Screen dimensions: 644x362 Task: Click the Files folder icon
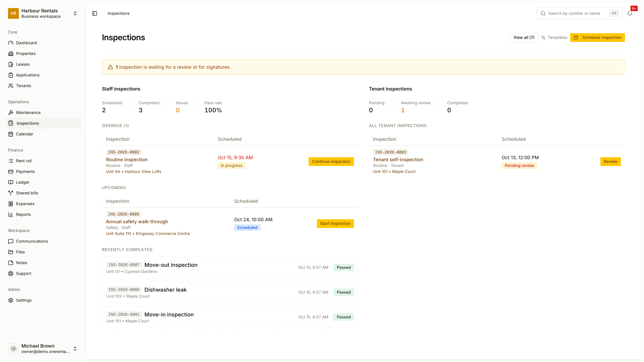(11, 252)
